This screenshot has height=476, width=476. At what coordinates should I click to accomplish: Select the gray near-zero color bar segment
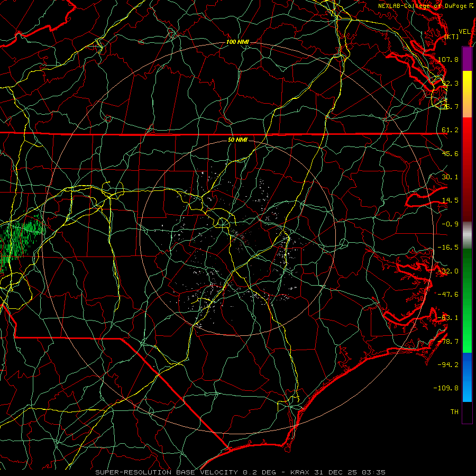467,235
